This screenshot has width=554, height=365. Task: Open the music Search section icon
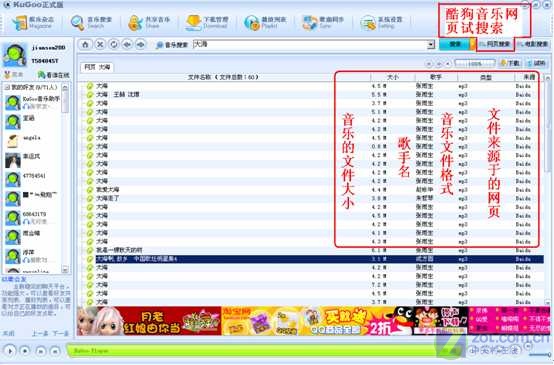click(78, 23)
